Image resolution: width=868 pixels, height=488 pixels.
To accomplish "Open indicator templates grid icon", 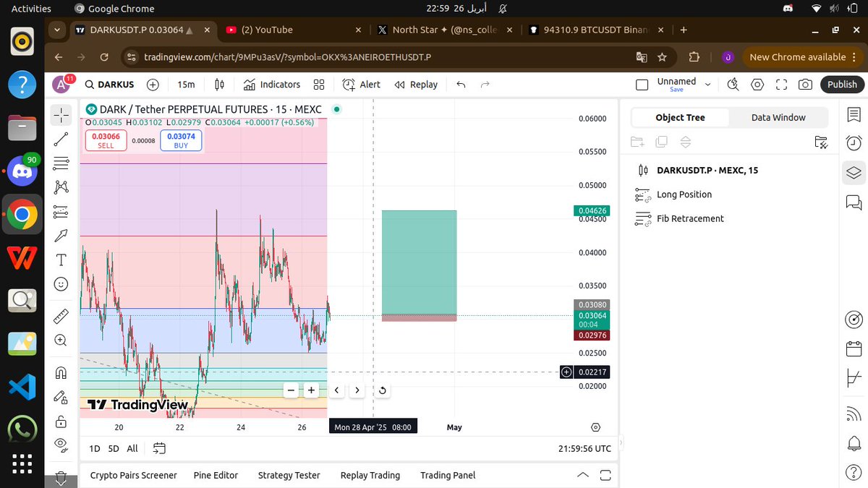I will click(318, 85).
